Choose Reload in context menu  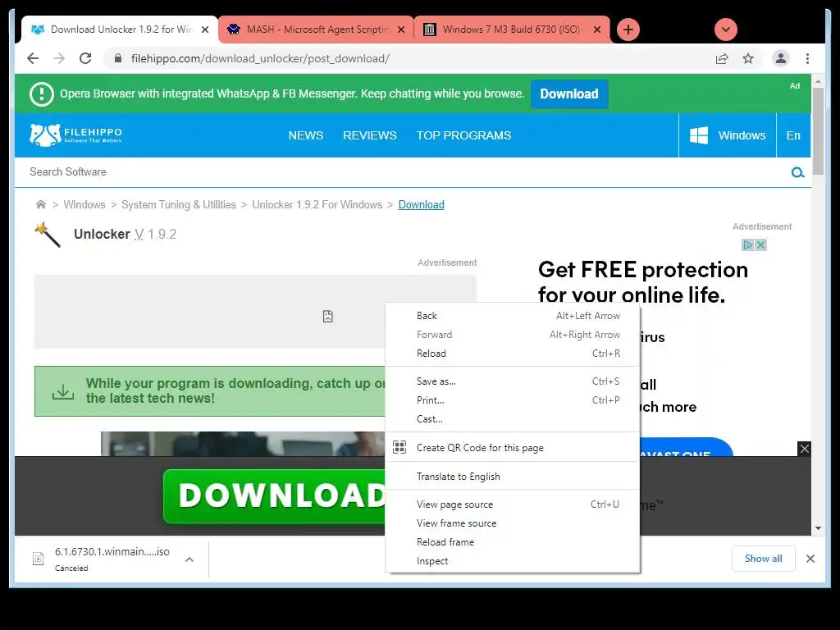pos(513,353)
